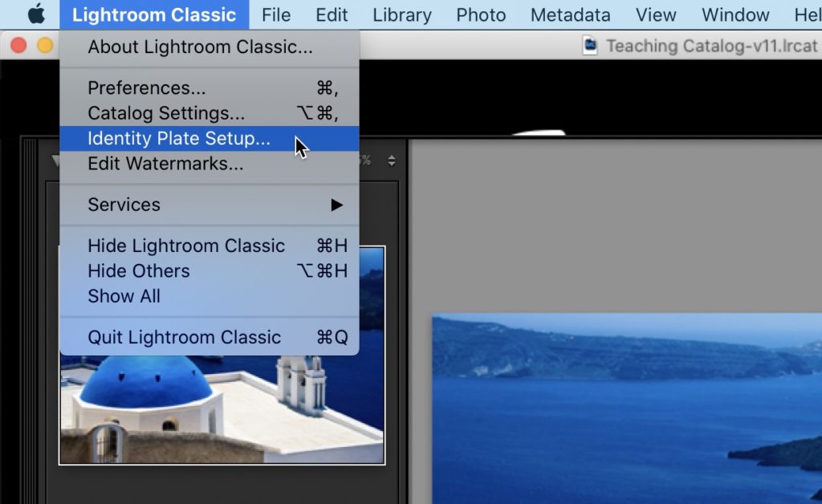Choose Hide Lightroom Classic
Screen dimensions: 822x504
click(x=210, y=246)
